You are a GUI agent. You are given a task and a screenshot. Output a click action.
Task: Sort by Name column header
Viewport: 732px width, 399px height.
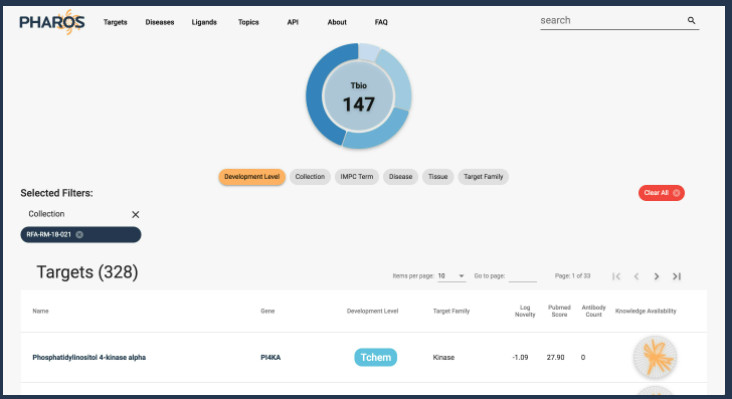(x=41, y=311)
